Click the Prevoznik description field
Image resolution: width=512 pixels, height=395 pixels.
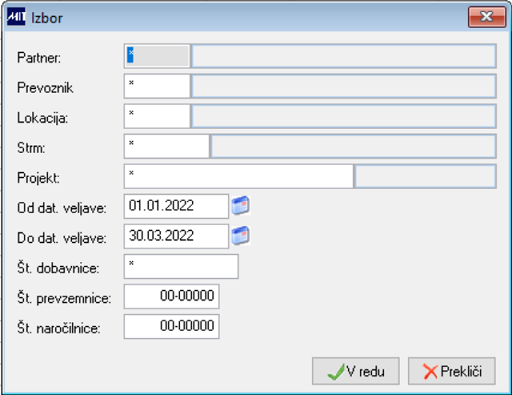344,86
